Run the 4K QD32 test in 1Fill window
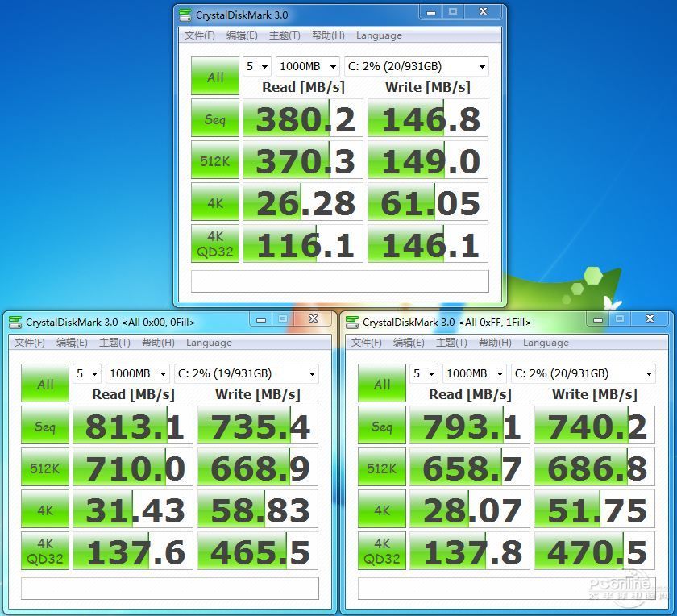Screen dimensions: 677x616 coord(382,551)
